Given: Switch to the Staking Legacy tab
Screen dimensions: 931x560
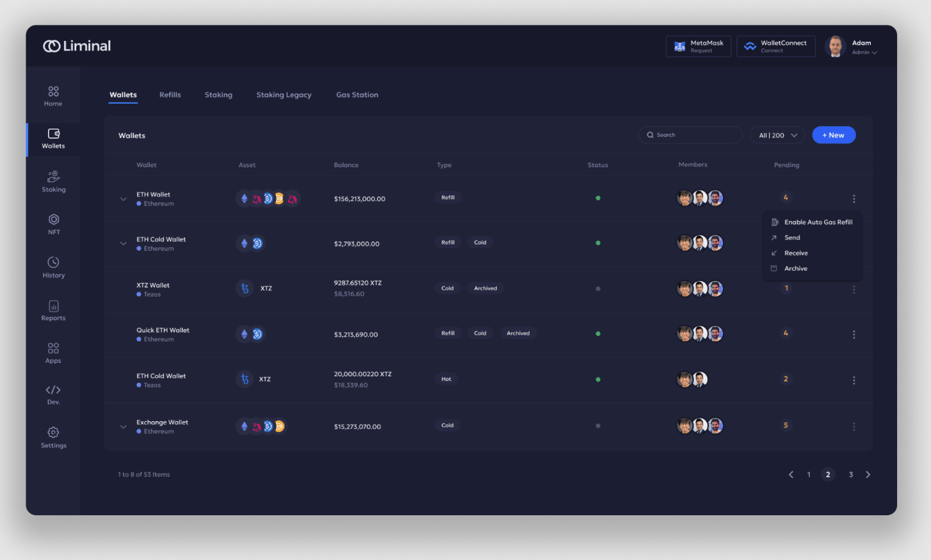Looking at the screenshot, I should click(284, 95).
